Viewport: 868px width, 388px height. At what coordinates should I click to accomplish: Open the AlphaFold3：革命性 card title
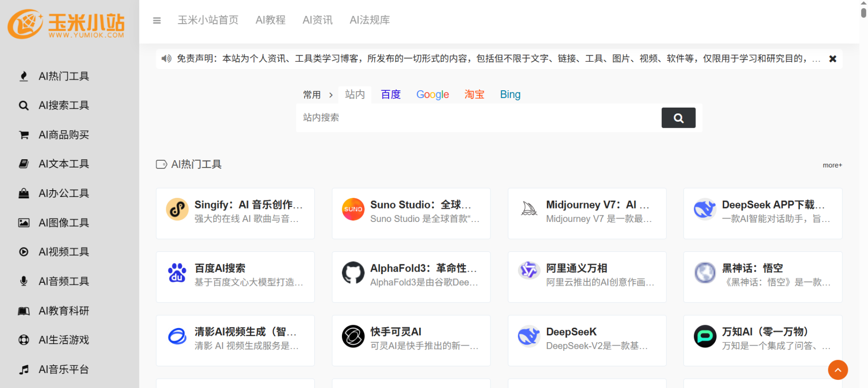[x=423, y=268]
